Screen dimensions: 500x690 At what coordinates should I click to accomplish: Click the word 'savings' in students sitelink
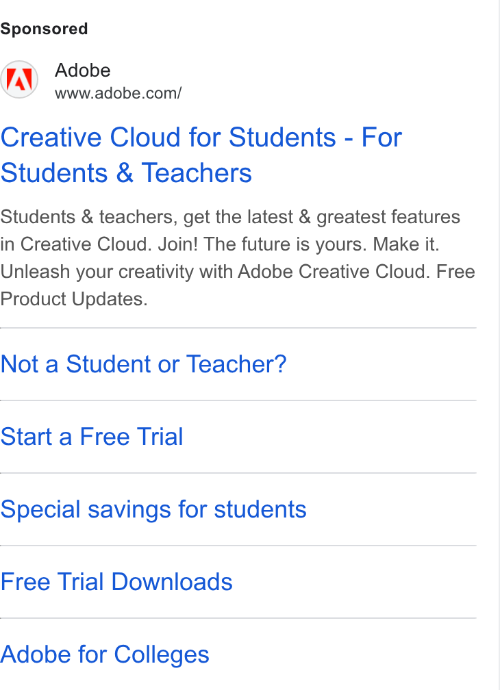(129, 510)
